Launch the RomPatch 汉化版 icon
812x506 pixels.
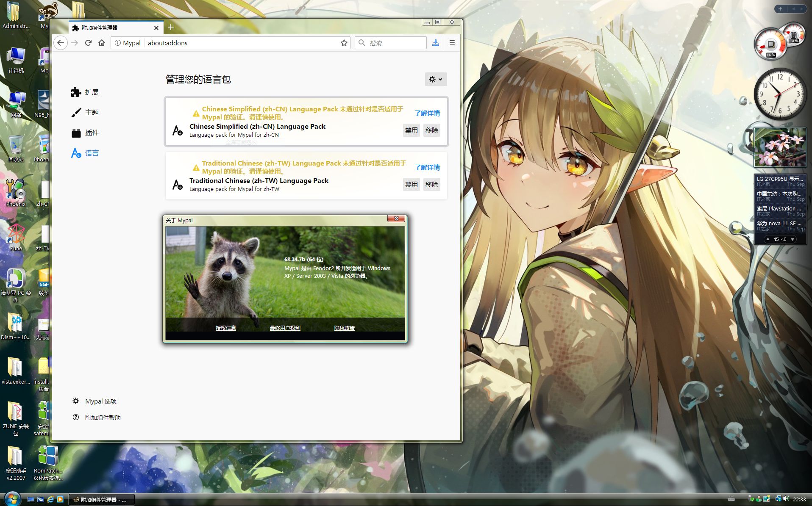click(x=48, y=463)
